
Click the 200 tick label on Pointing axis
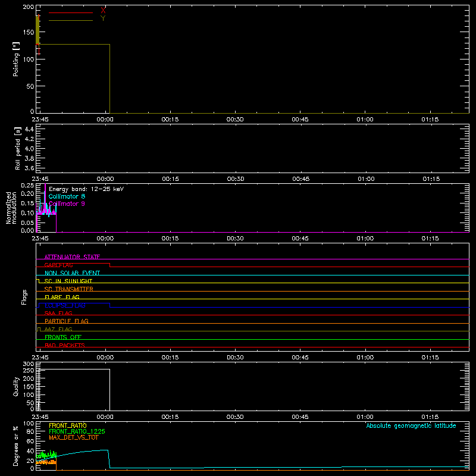(x=29, y=7)
